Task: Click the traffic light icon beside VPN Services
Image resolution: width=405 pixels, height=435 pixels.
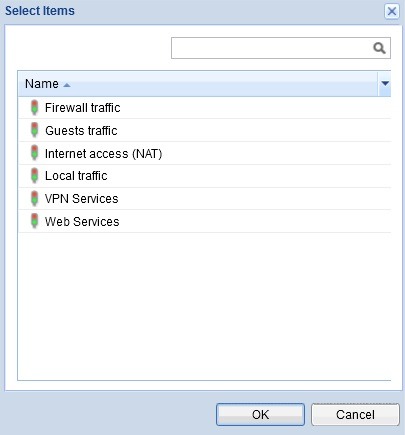Action: (34, 199)
